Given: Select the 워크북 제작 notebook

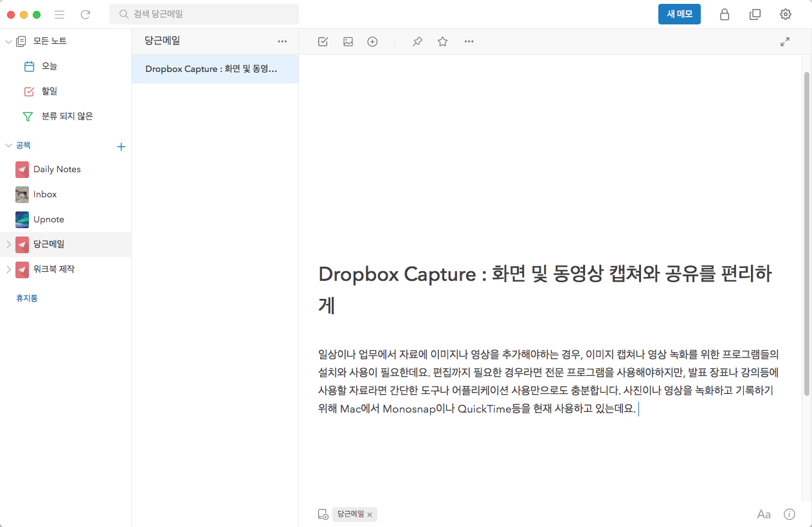Looking at the screenshot, I should point(66,269).
